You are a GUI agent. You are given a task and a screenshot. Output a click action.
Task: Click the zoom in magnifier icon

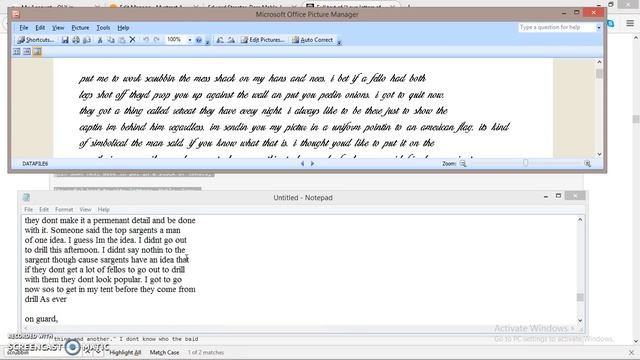[x=587, y=163]
